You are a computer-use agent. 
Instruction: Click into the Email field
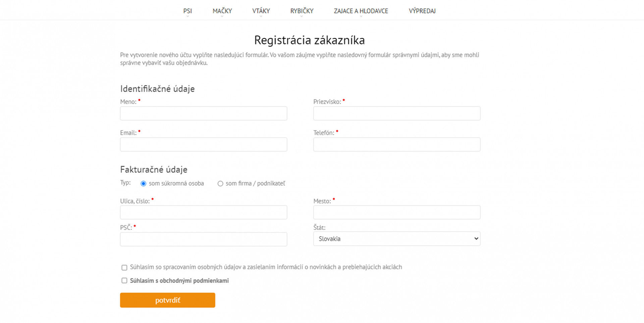click(204, 144)
